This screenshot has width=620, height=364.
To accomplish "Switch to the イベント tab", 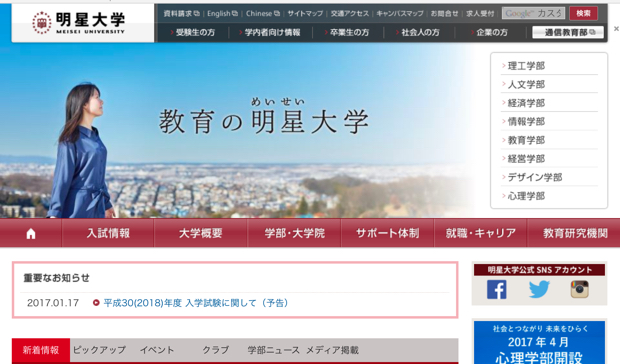I will coord(157,350).
